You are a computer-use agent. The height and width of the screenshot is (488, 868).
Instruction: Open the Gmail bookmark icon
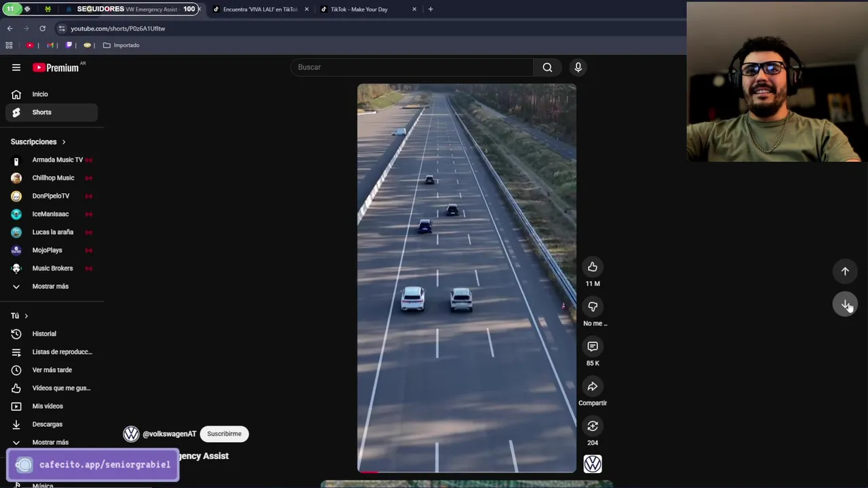pyautogui.click(x=50, y=45)
